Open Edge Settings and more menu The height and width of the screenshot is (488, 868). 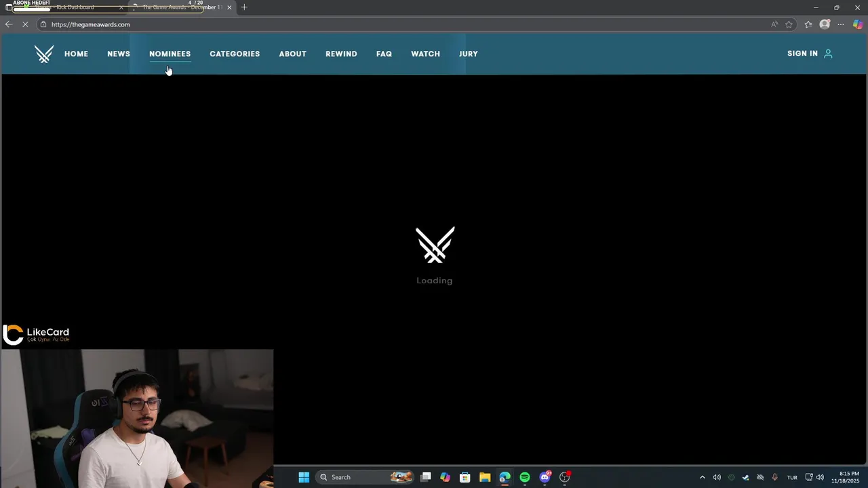(841, 24)
